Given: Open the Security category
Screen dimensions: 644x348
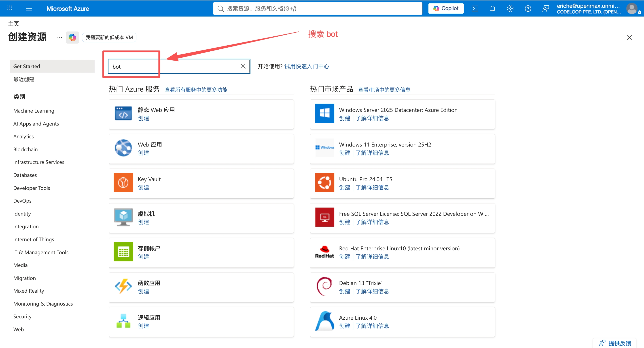Looking at the screenshot, I should pyautogui.click(x=23, y=317).
